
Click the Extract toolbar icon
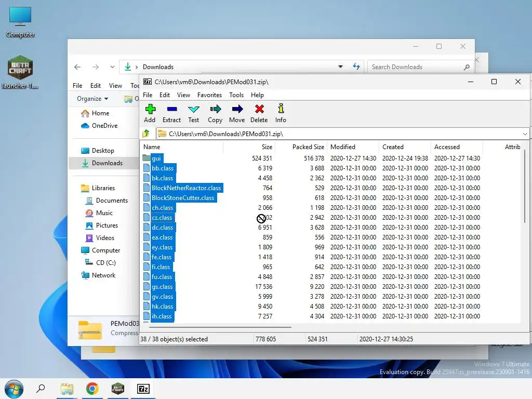[171, 113]
